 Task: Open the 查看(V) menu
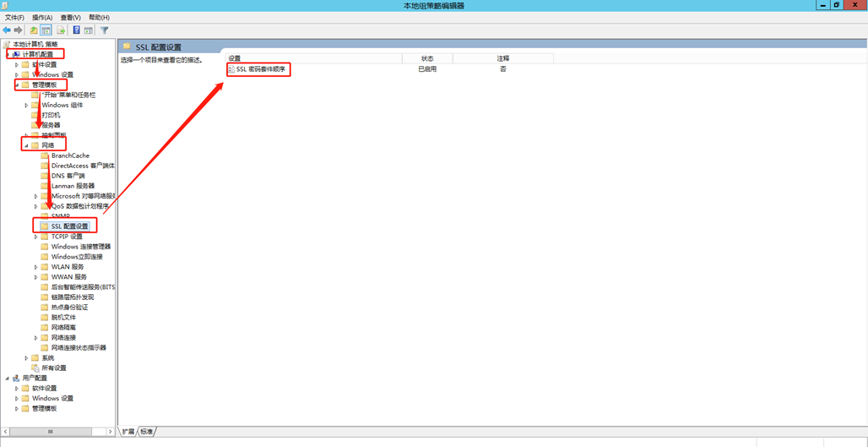point(70,17)
